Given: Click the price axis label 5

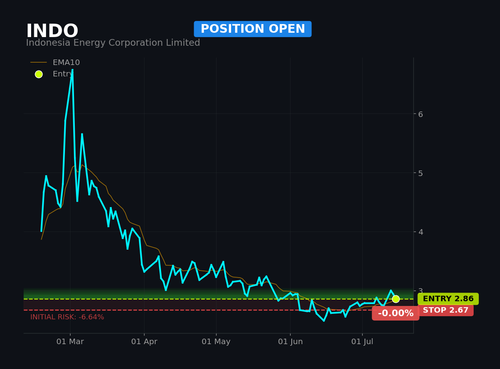Looking at the screenshot, I should (x=420, y=173).
